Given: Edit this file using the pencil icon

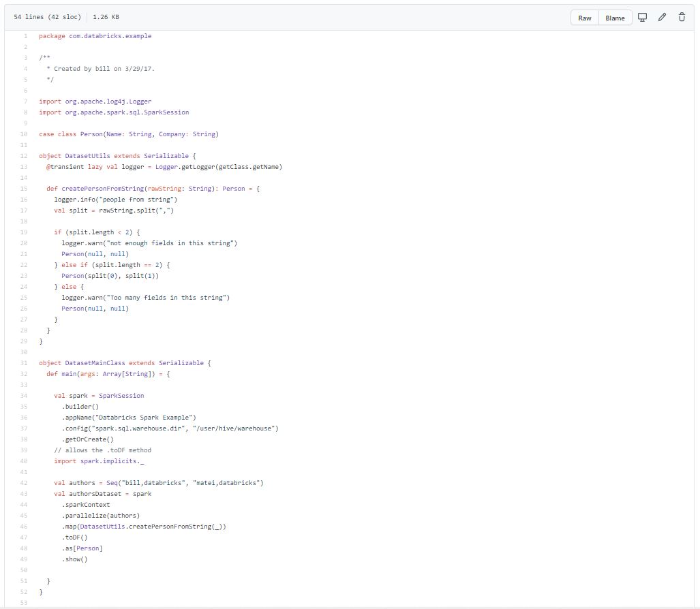Looking at the screenshot, I should tap(662, 18).
